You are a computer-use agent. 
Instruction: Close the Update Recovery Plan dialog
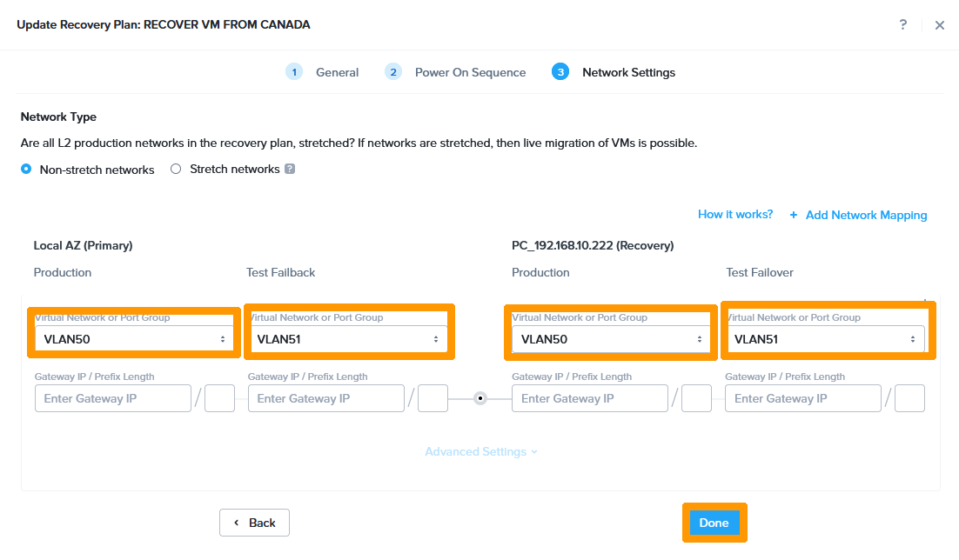(939, 25)
